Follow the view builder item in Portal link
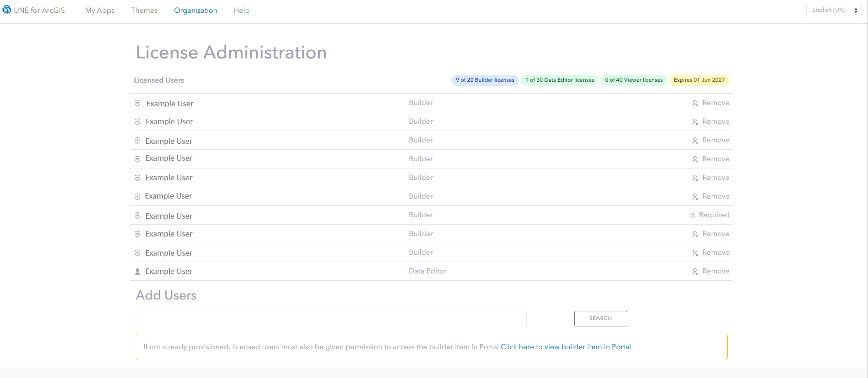 566,347
